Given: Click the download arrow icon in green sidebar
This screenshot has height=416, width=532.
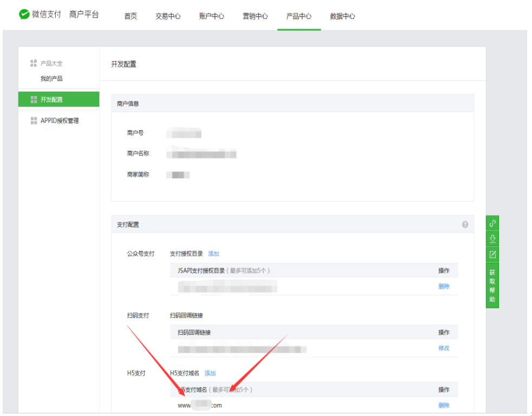Looking at the screenshot, I should tap(492, 239).
